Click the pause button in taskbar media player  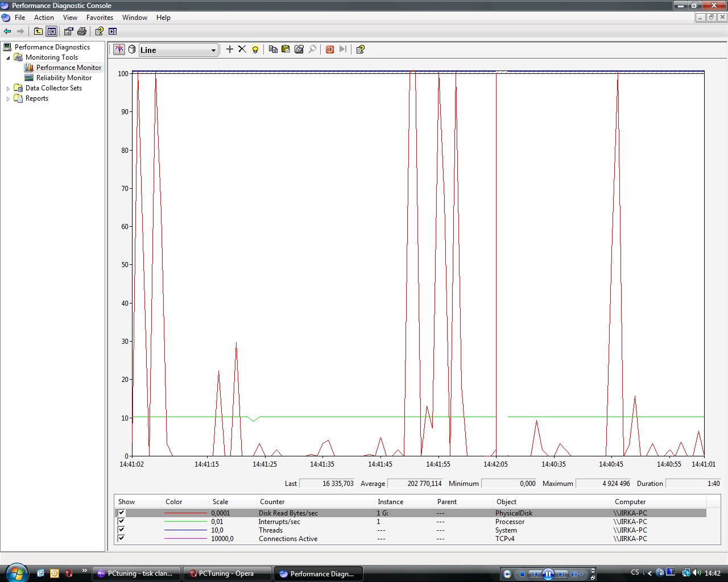click(x=548, y=574)
